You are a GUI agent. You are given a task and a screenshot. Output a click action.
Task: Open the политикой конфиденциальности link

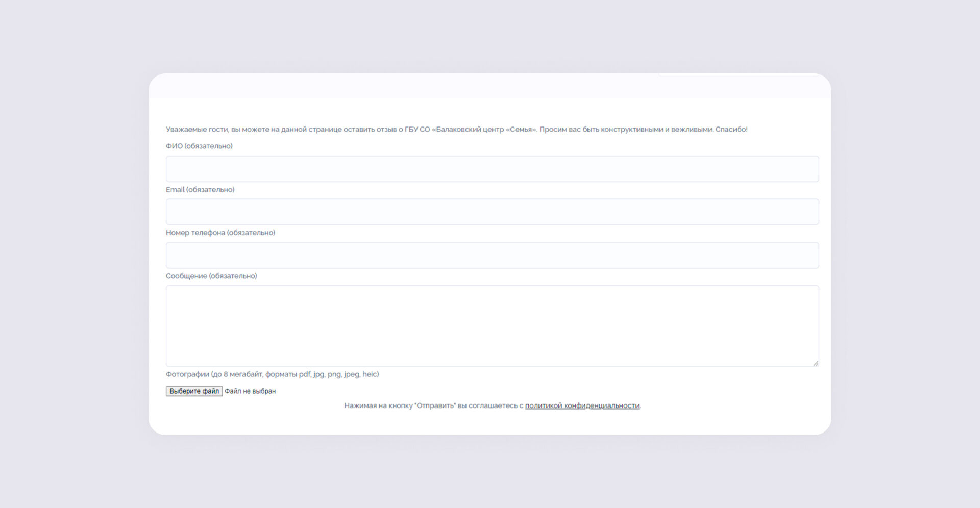click(582, 405)
